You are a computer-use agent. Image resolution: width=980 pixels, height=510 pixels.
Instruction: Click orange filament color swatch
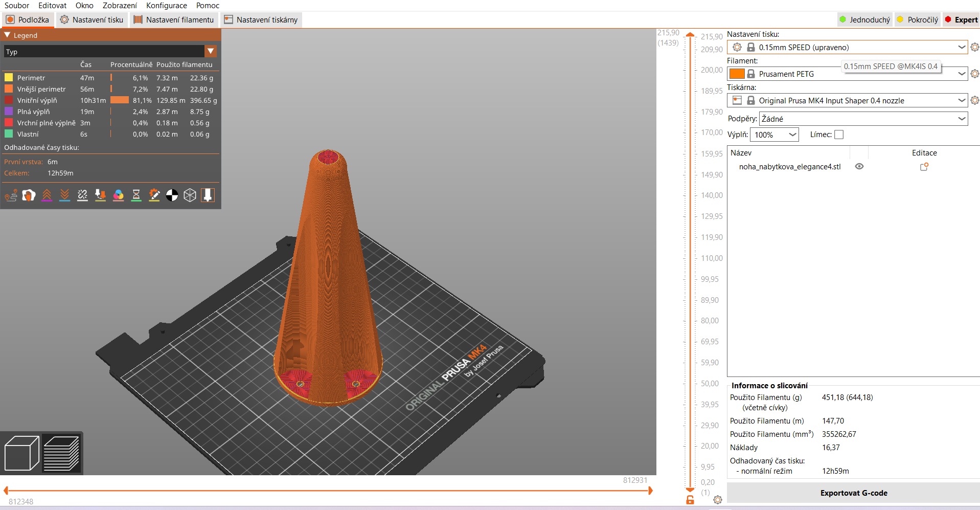pos(737,74)
